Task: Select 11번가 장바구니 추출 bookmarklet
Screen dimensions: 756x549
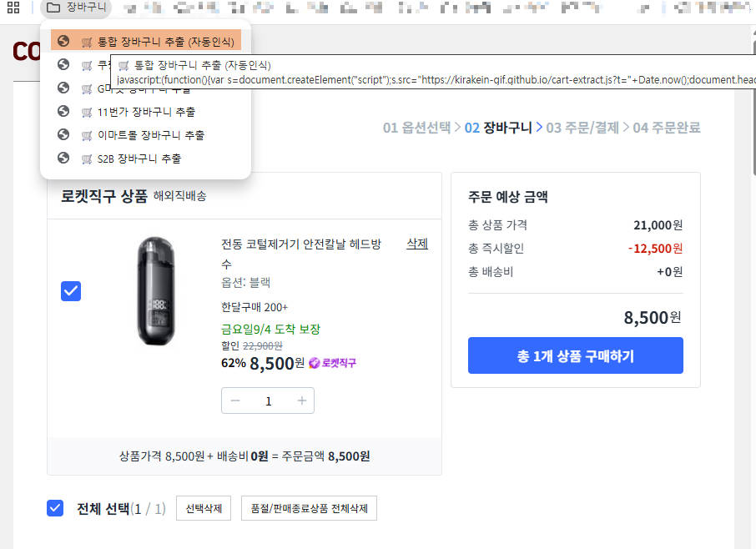Action: pyautogui.click(x=146, y=112)
